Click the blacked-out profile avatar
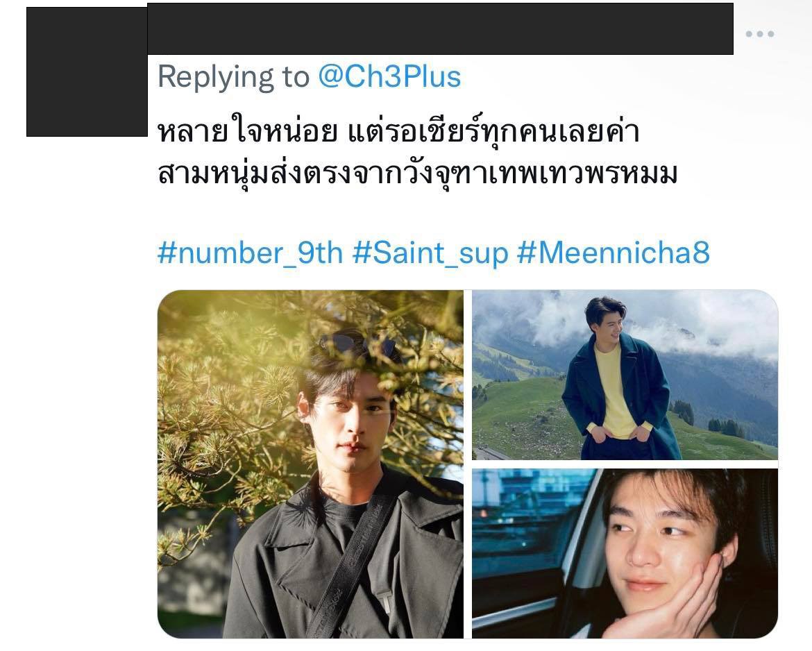Image resolution: width=812 pixels, height=651 pixels. [87, 71]
